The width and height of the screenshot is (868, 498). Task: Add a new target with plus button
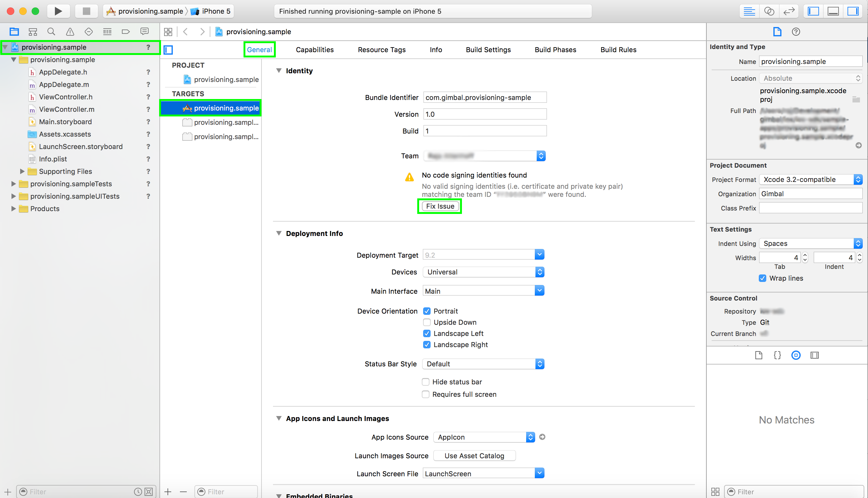tap(168, 492)
